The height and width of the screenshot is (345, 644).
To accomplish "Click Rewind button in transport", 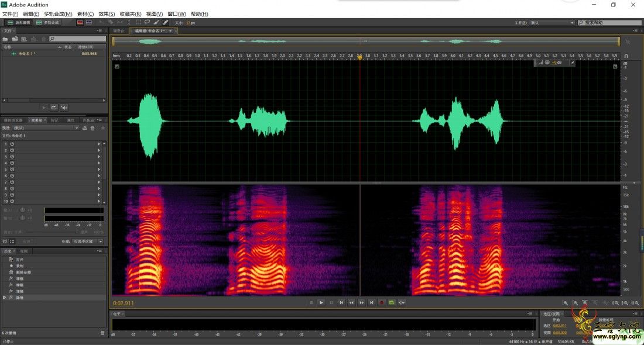I will click(352, 303).
